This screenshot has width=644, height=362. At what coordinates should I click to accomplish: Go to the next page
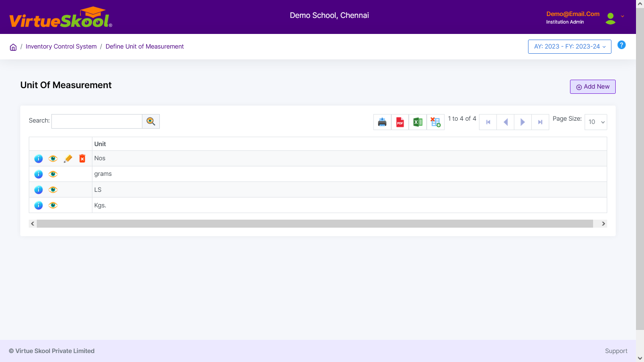pos(523,122)
